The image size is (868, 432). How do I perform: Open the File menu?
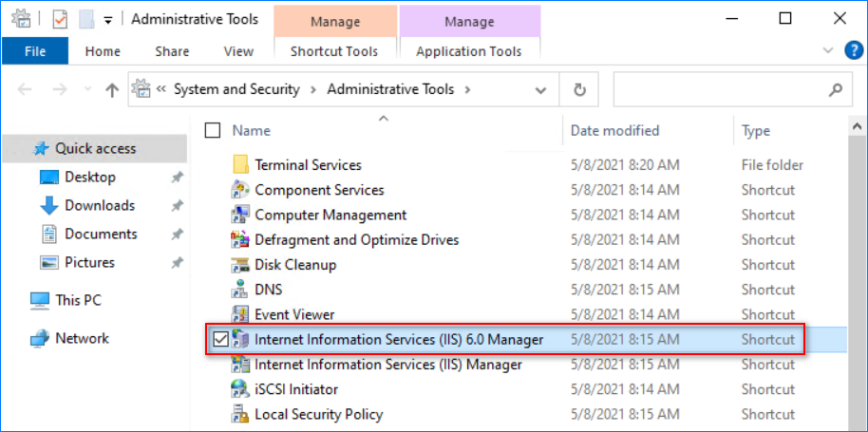click(35, 51)
